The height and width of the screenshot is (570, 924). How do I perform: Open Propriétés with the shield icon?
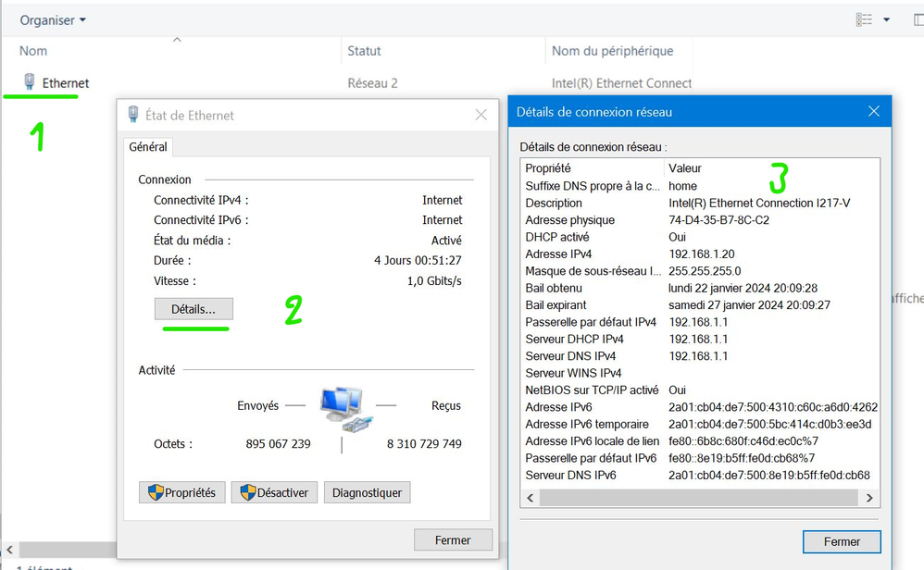point(181,493)
